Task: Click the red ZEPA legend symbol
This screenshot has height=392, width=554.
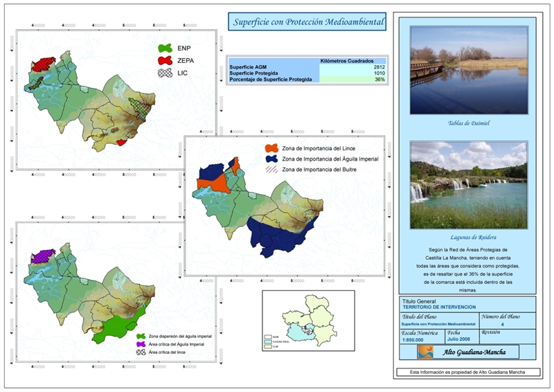Action: tap(165, 60)
